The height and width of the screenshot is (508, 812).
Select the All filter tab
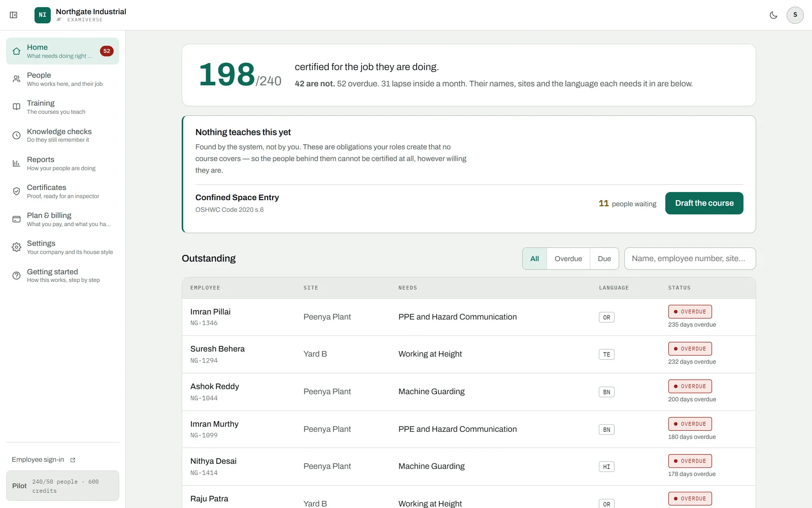tap(534, 259)
